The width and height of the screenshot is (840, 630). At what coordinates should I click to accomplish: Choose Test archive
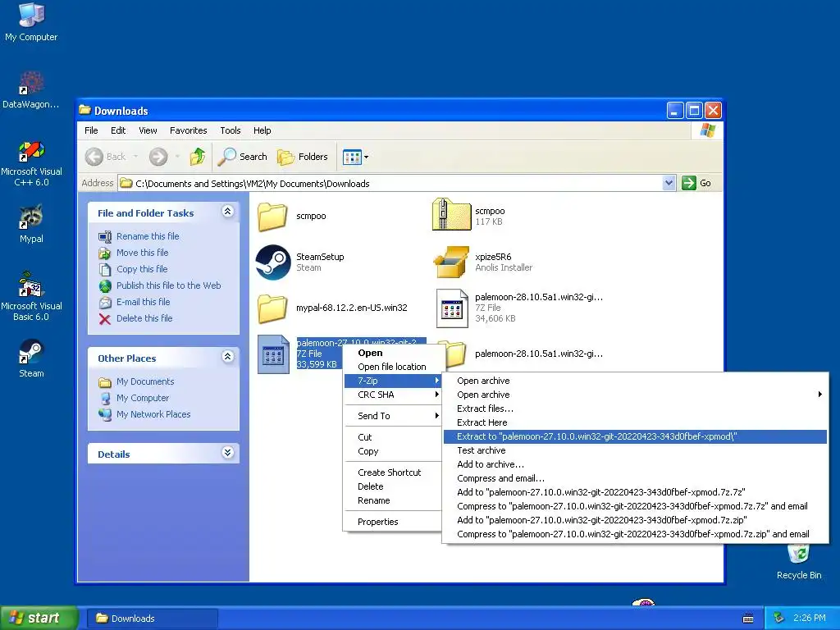pyautogui.click(x=636, y=450)
